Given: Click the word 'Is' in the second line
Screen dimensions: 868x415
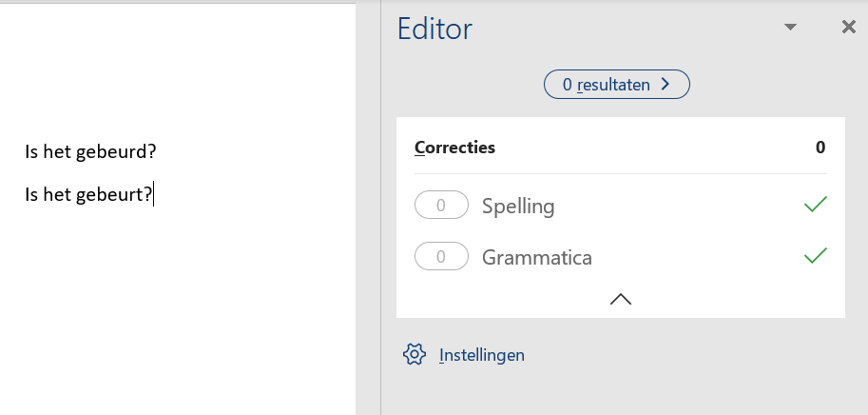Looking at the screenshot, I should click(32, 195).
